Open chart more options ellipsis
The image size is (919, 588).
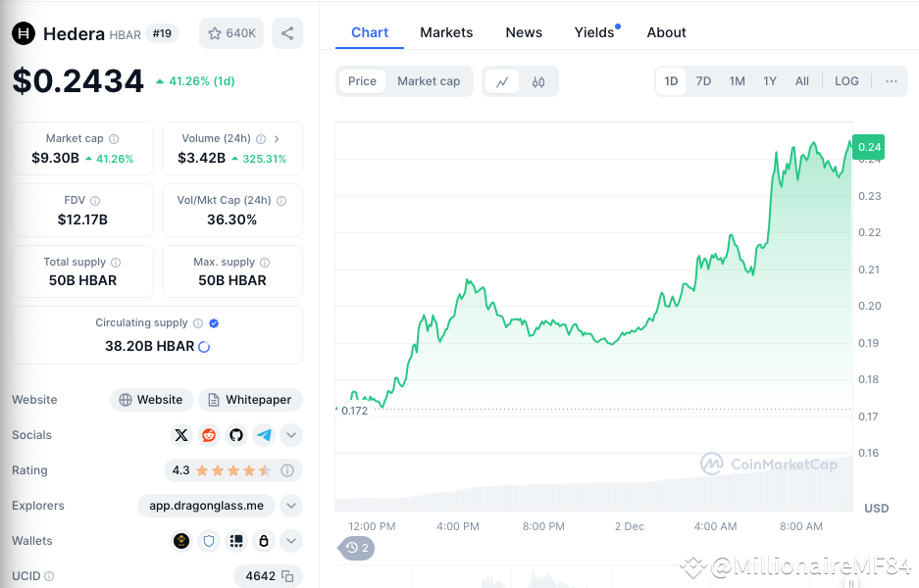pyautogui.click(x=892, y=81)
